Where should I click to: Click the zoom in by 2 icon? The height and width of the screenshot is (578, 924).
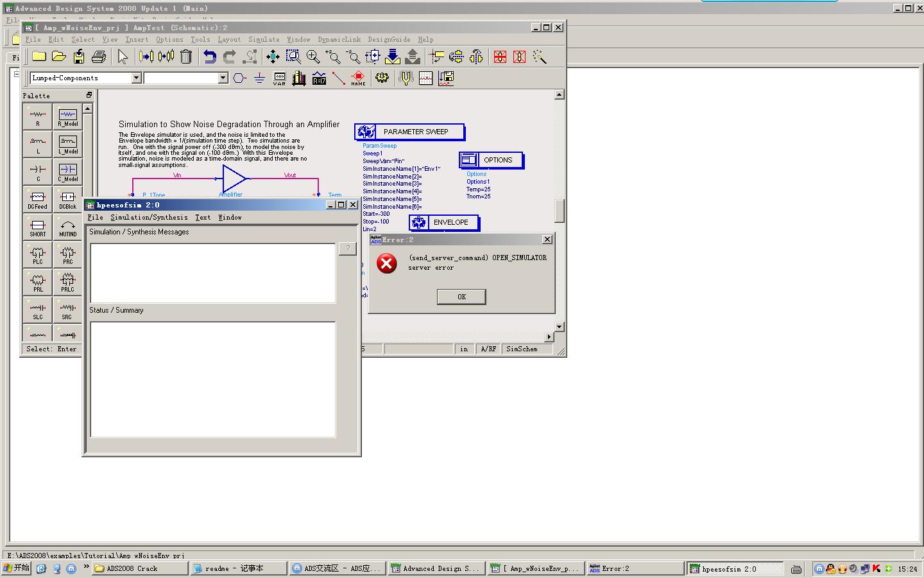[x=333, y=57]
